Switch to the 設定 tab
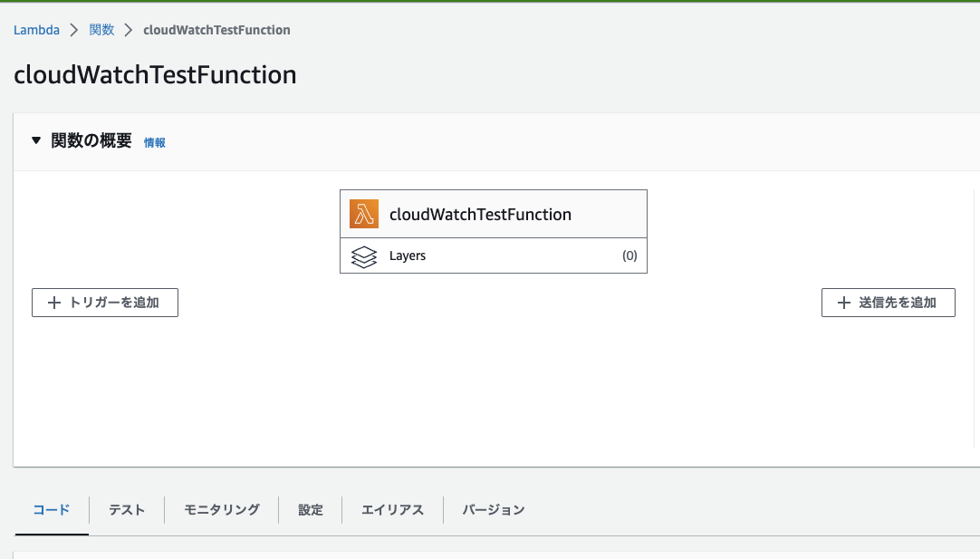 pos(311,509)
